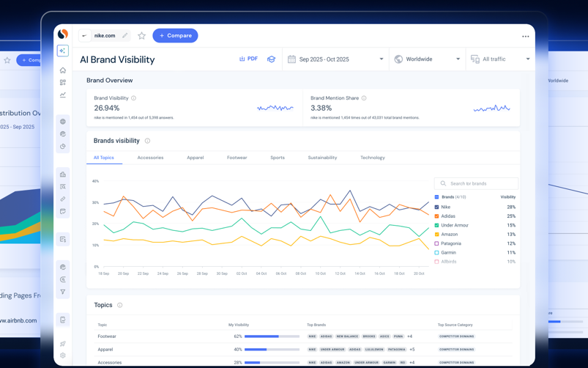Switch to the Footwear tab

tap(237, 158)
